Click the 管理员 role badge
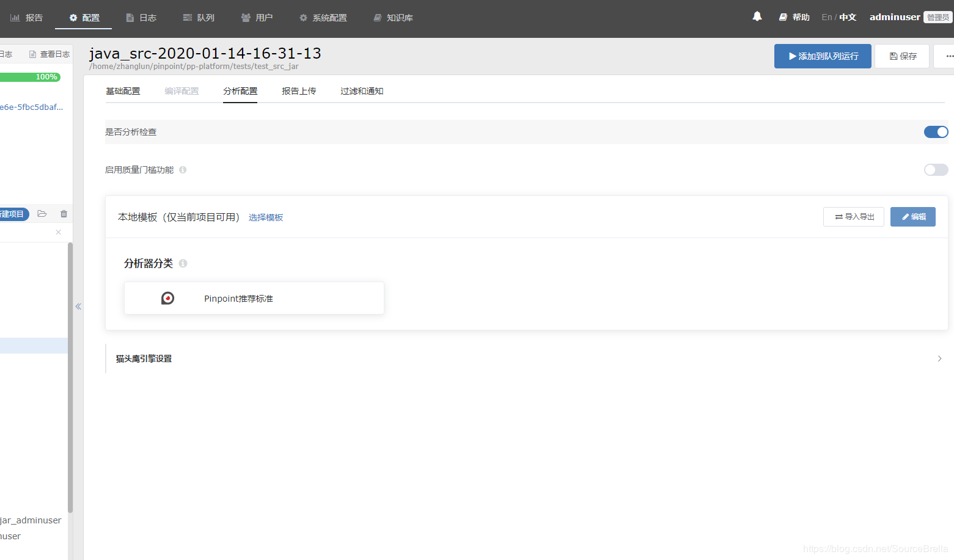The image size is (954, 560). pyautogui.click(x=938, y=17)
